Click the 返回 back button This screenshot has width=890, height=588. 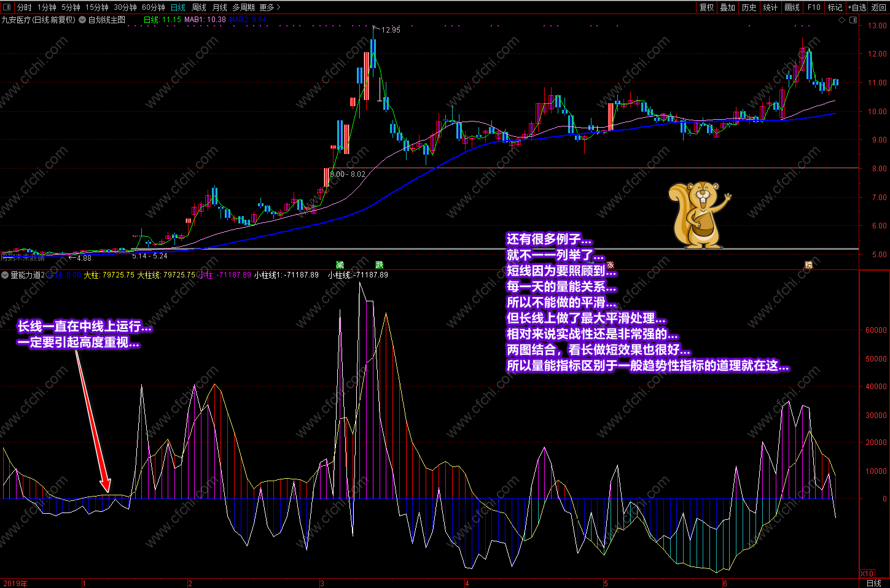tap(879, 7)
